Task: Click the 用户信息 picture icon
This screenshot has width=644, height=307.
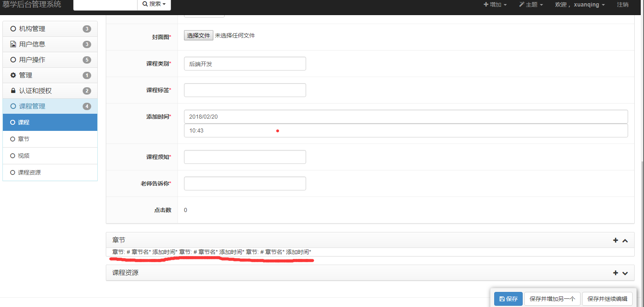Action: pos(13,44)
